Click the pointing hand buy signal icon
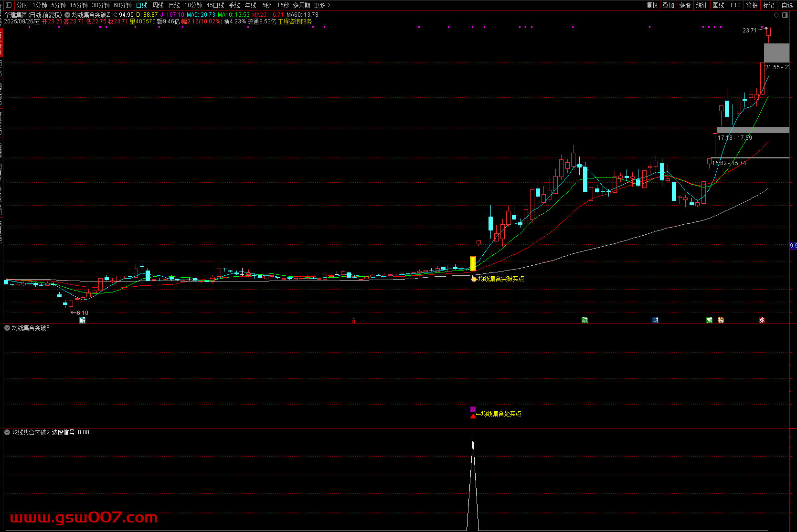The width and height of the screenshot is (797, 532). (x=474, y=279)
